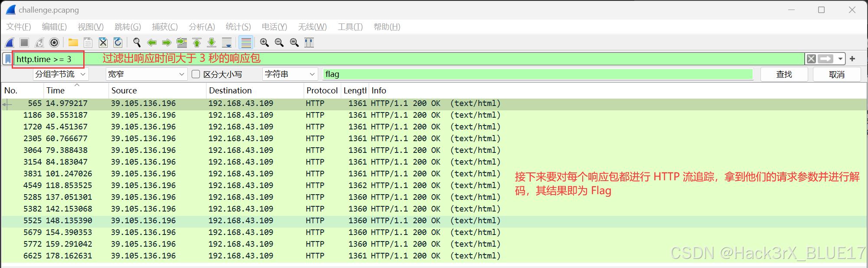This screenshot has height=268, width=868.
Task: Minimize the Wireshark window
Action: pos(791,10)
